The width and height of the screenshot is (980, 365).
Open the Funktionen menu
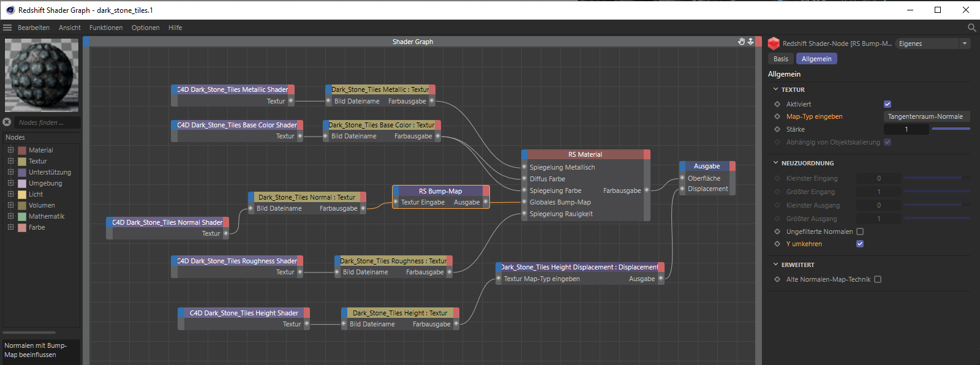(106, 28)
